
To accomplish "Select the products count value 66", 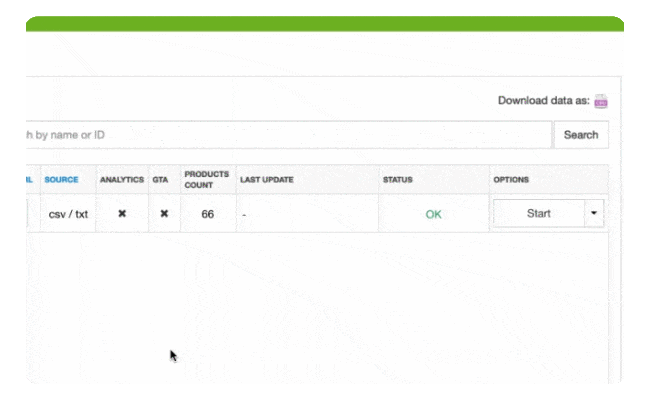I will (x=208, y=214).
